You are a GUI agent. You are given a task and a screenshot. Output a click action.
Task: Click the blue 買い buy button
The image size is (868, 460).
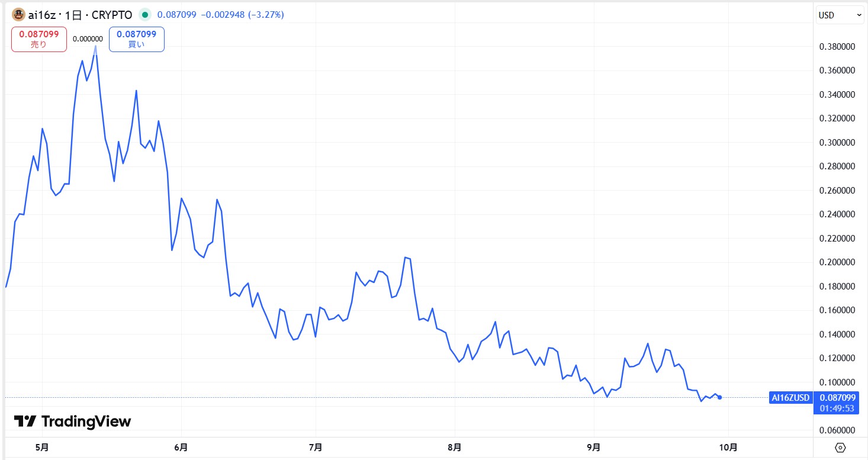pos(136,39)
